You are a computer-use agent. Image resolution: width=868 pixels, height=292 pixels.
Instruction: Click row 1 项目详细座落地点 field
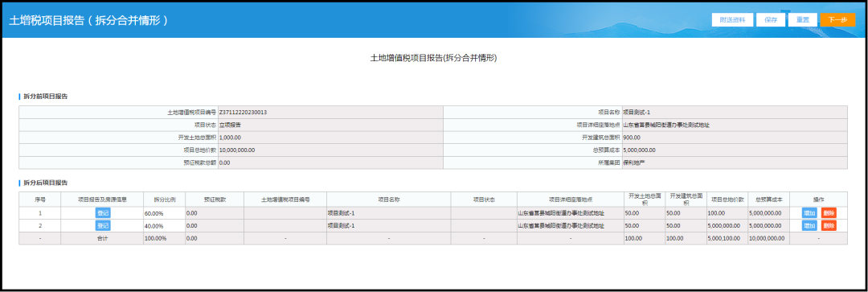coord(570,213)
